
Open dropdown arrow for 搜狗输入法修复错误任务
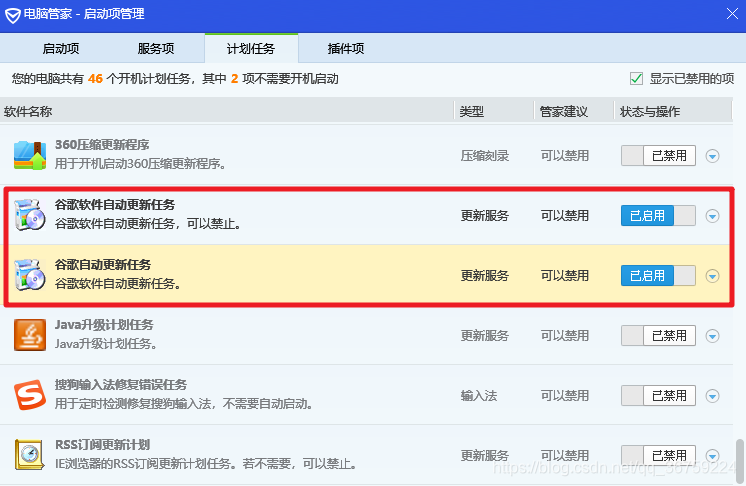712,396
